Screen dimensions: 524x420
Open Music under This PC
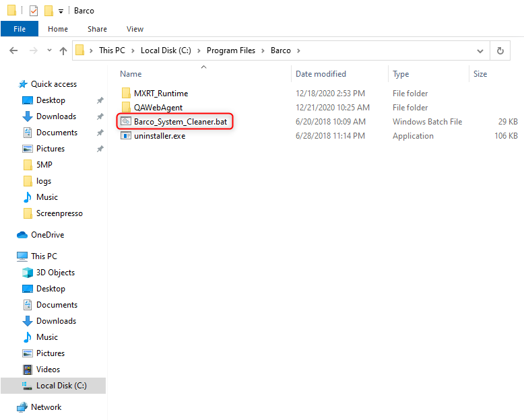pos(47,337)
